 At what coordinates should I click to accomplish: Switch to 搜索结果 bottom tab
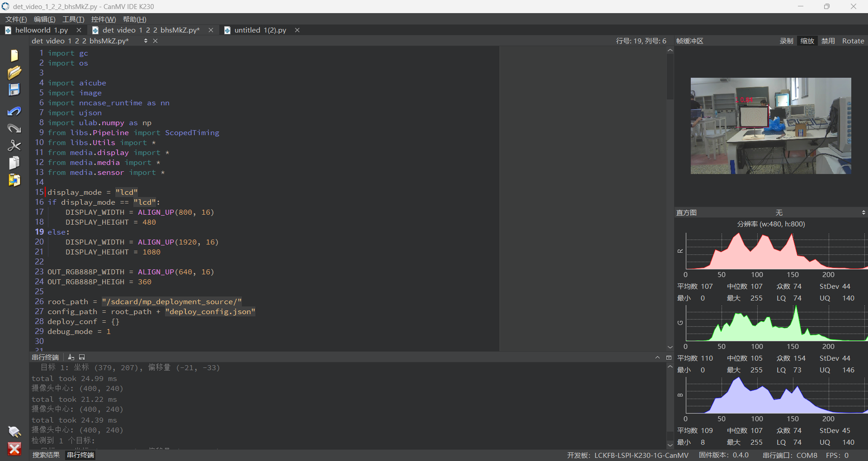point(46,455)
